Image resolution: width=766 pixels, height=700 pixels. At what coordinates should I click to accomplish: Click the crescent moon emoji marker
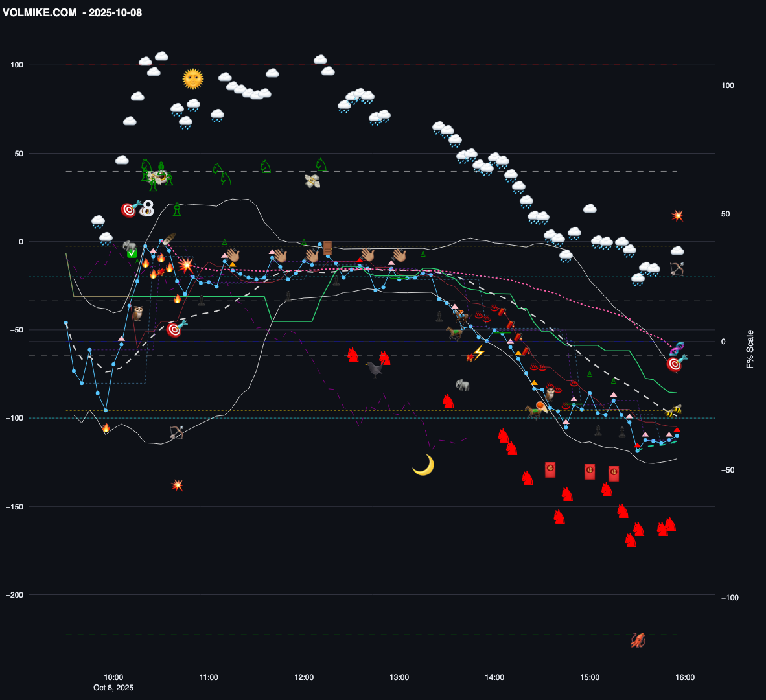coord(423,465)
